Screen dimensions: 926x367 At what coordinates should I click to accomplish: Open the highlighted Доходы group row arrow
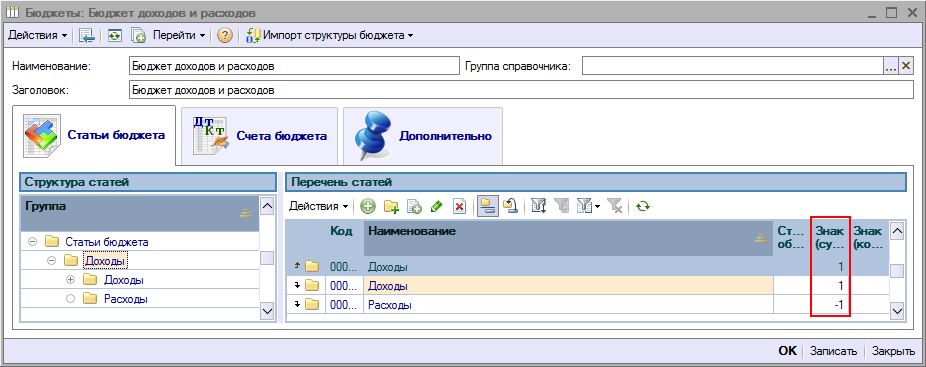[298, 286]
